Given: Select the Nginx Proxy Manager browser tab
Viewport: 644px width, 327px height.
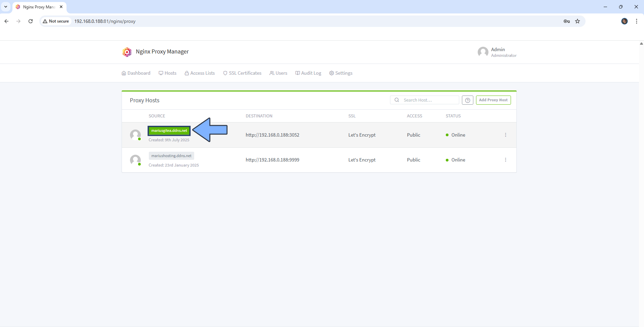Looking at the screenshot, I should 39,7.
